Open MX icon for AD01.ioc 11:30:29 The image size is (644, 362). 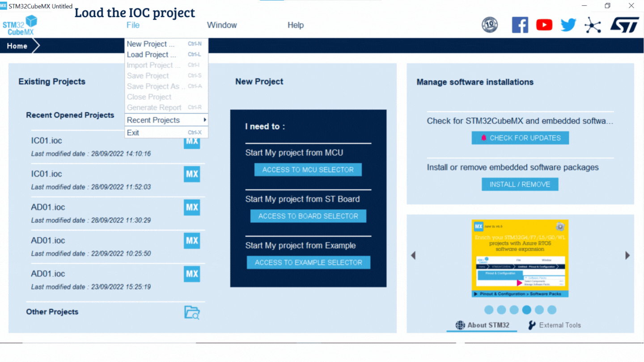point(192,207)
